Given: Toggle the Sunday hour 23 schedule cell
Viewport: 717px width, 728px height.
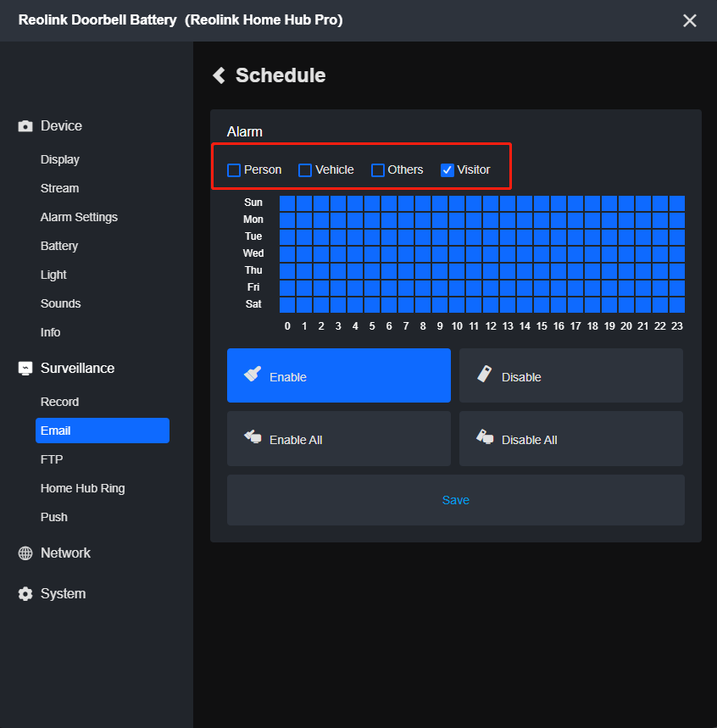Looking at the screenshot, I should (x=677, y=203).
